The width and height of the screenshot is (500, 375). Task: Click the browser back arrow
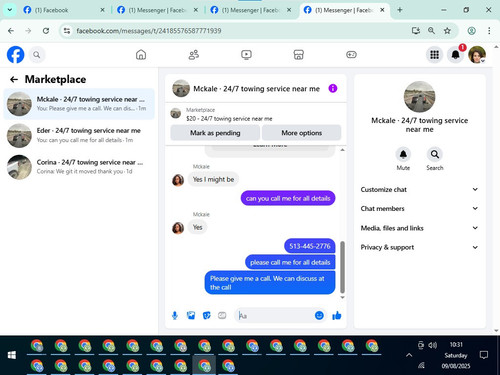[x=11, y=31]
